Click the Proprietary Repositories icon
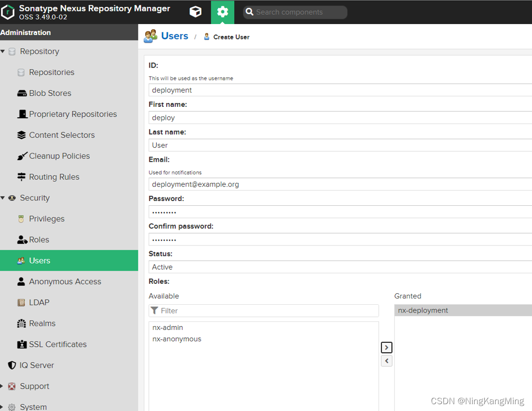 point(23,114)
